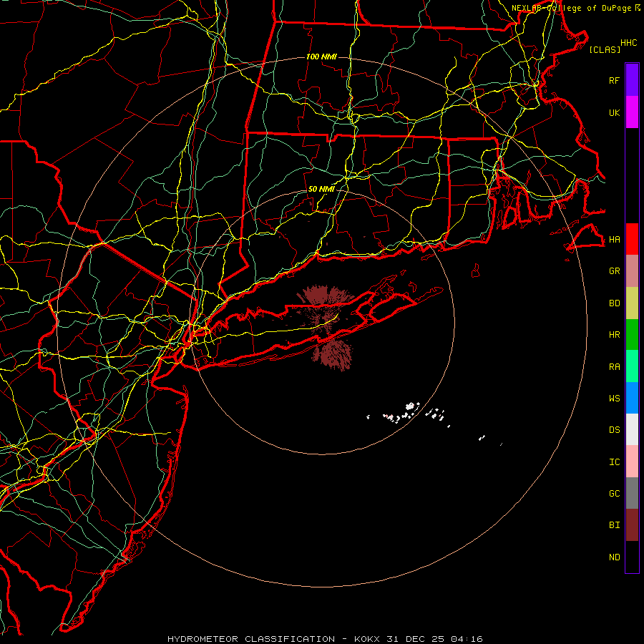Click the HA red legend swatch
Viewport: 644px width, 644px height.
pos(632,239)
